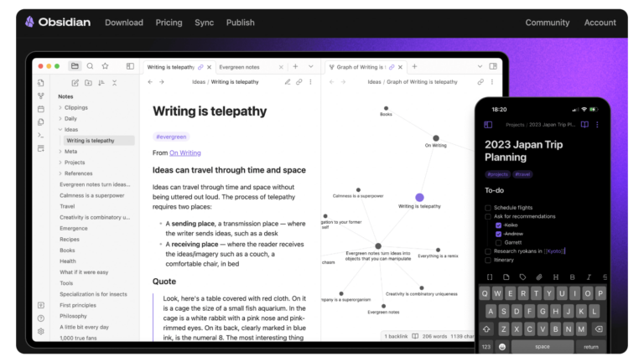Open daily note calendar ribbon icon
The image size is (644, 362).
click(x=40, y=109)
